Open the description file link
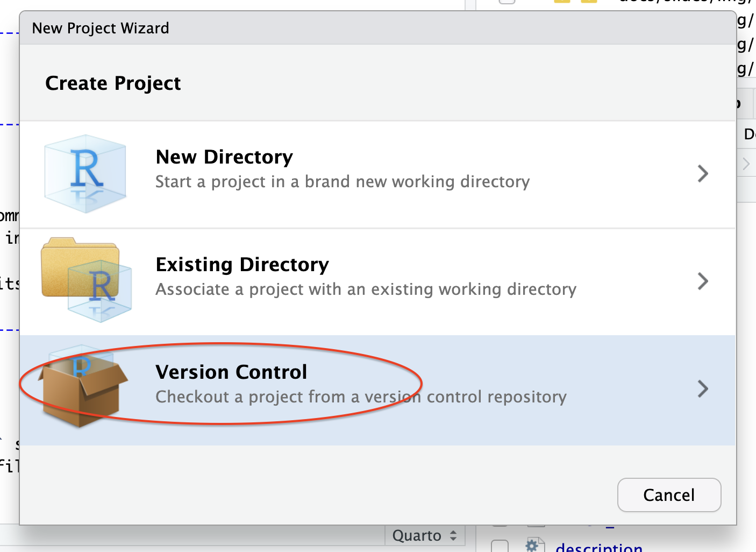Image resolution: width=756 pixels, height=552 pixels. point(599,548)
